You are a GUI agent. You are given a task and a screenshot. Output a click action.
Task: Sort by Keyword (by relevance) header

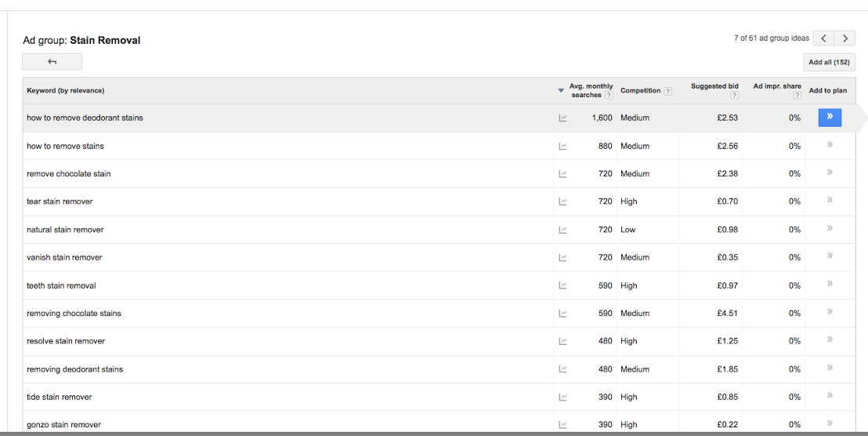tap(66, 91)
